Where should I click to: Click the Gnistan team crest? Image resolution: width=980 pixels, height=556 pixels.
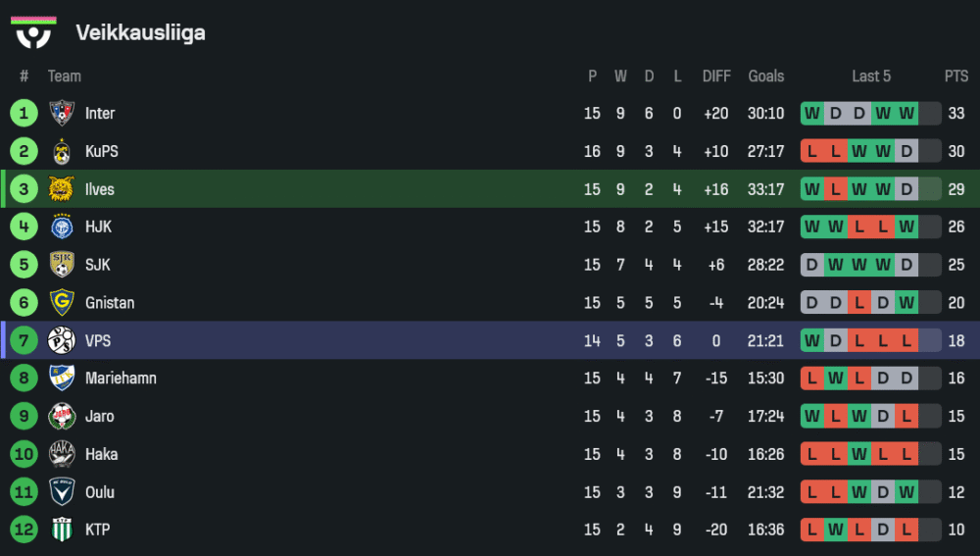(62, 303)
